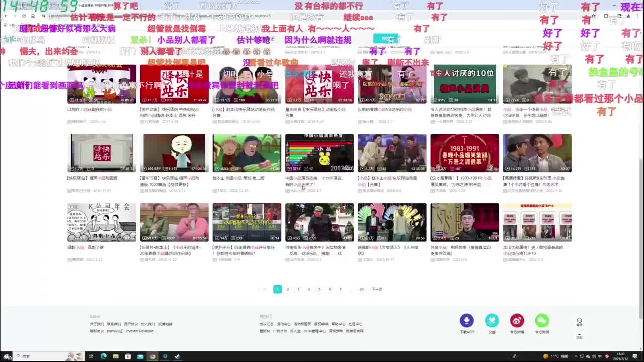This screenshot has width=644, height=362.
Task: Go to page 3 of results
Action: [x=298, y=289]
